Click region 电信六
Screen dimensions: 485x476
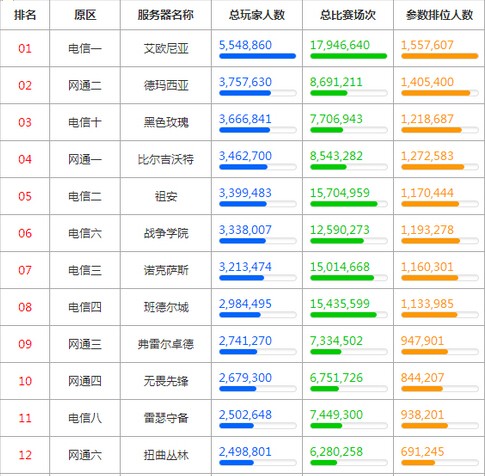(x=85, y=234)
